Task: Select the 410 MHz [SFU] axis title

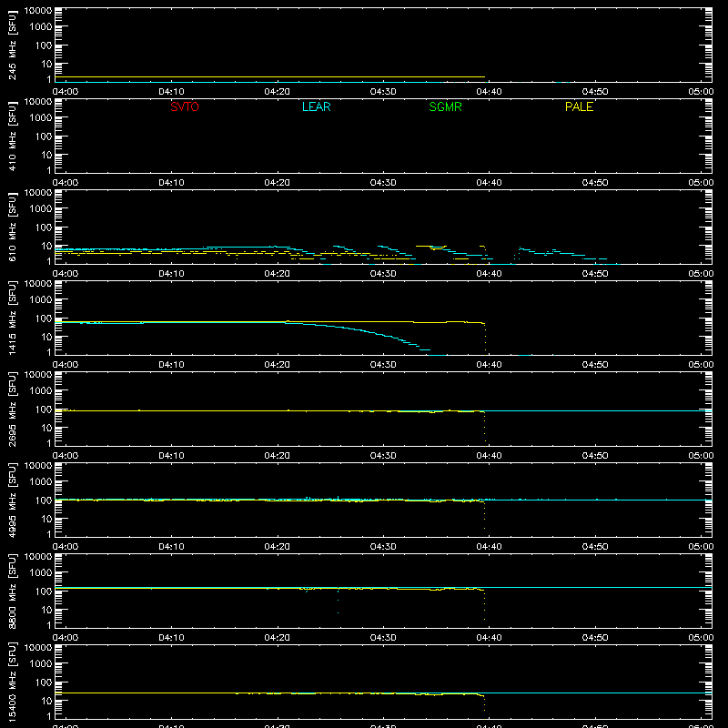Action: coord(13,136)
